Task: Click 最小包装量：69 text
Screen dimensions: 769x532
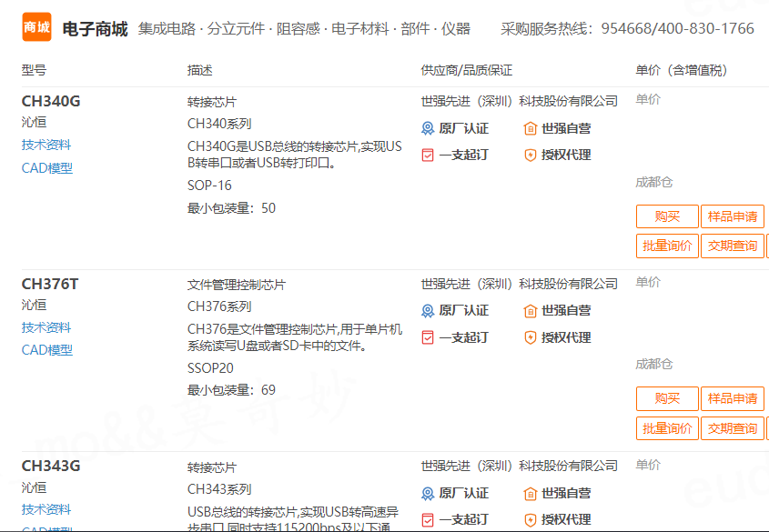Action: point(231,390)
